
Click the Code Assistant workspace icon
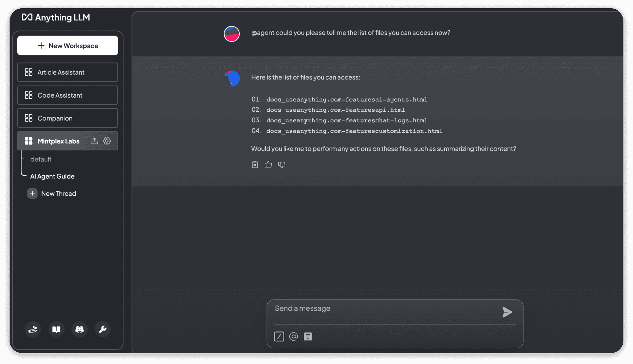tap(29, 95)
